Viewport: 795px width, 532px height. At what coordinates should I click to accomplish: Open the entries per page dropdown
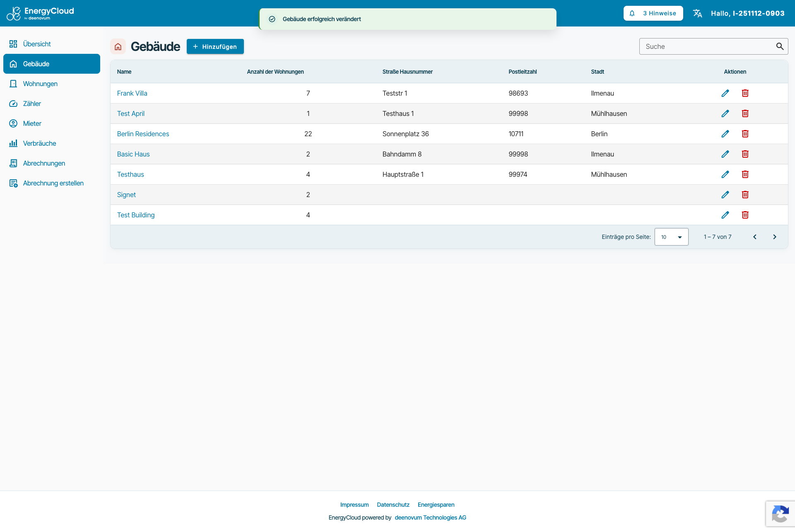(x=671, y=237)
